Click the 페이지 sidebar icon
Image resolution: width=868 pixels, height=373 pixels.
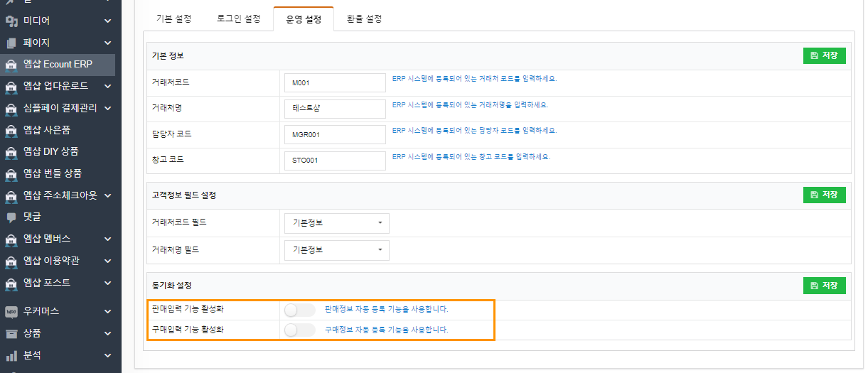[x=11, y=43]
